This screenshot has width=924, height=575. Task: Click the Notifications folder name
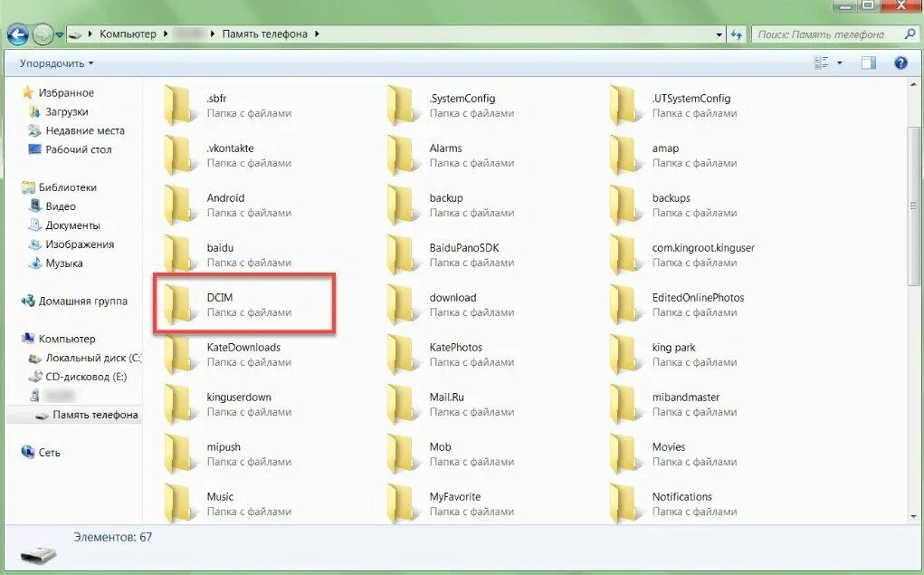tap(681, 496)
